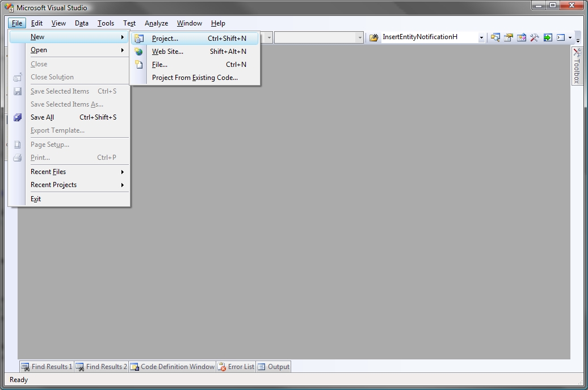
Task: Switch to Output tab
Action: [274, 367]
